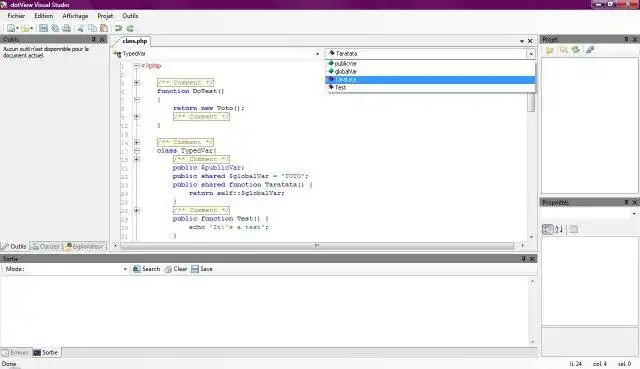The image size is (640, 369).
Task: Switch to the Erreurs tab
Action: (x=15, y=352)
